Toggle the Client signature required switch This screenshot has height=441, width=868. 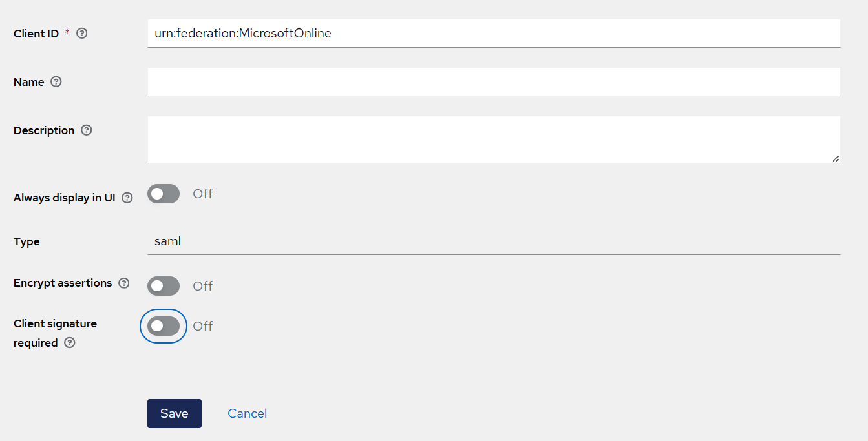(x=164, y=326)
